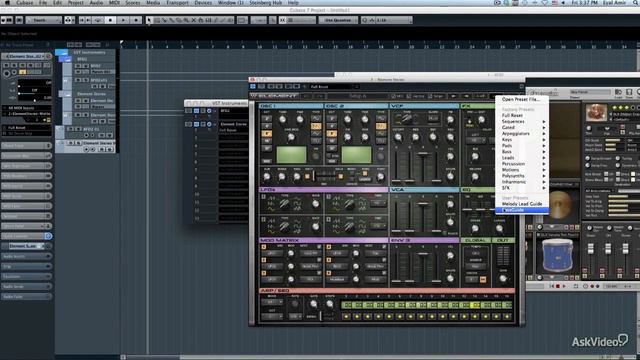The image size is (640, 360).
Task: Click the BFD2 transport play button
Action: click(x=564, y=287)
